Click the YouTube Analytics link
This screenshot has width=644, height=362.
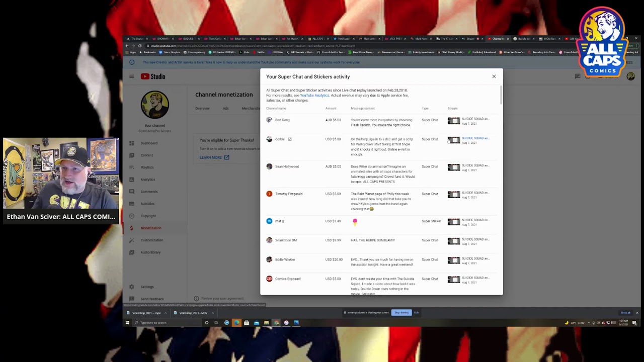pos(314,96)
